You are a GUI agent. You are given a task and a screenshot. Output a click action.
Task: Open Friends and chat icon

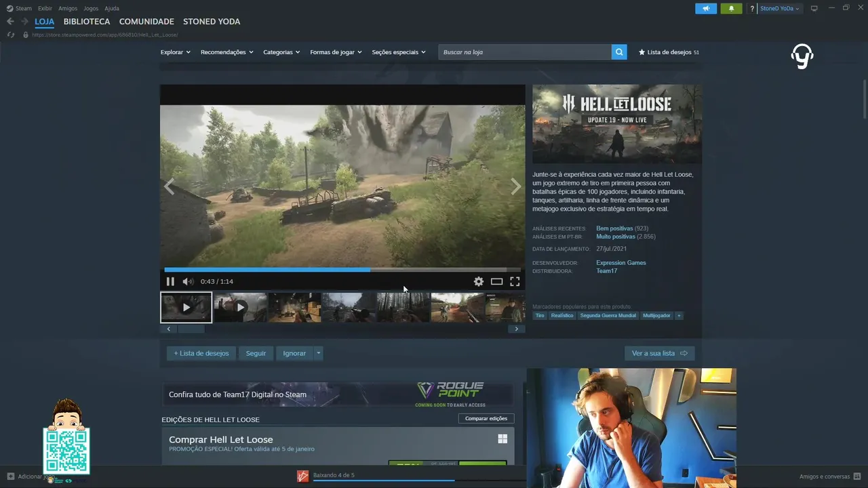point(857,476)
